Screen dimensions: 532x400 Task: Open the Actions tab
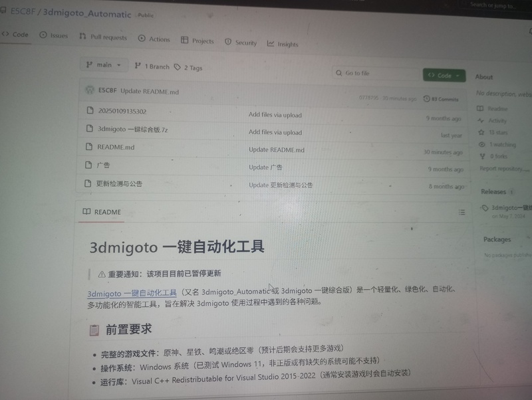pos(154,39)
